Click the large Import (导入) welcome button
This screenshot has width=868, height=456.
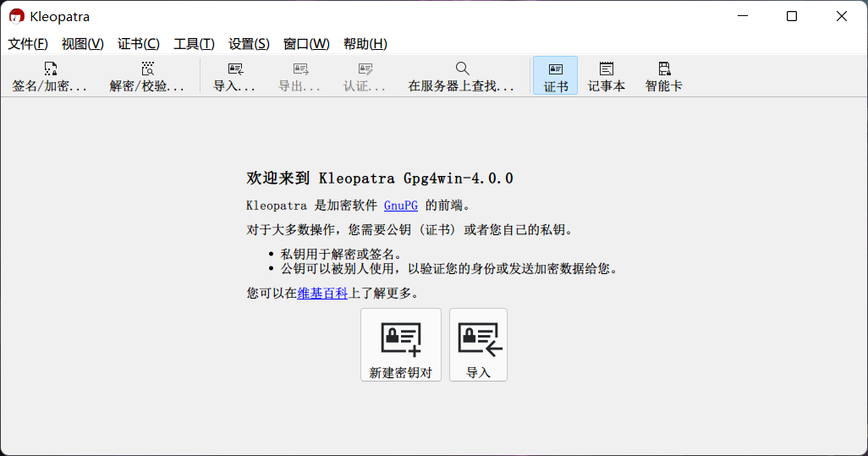[x=478, y=345]
